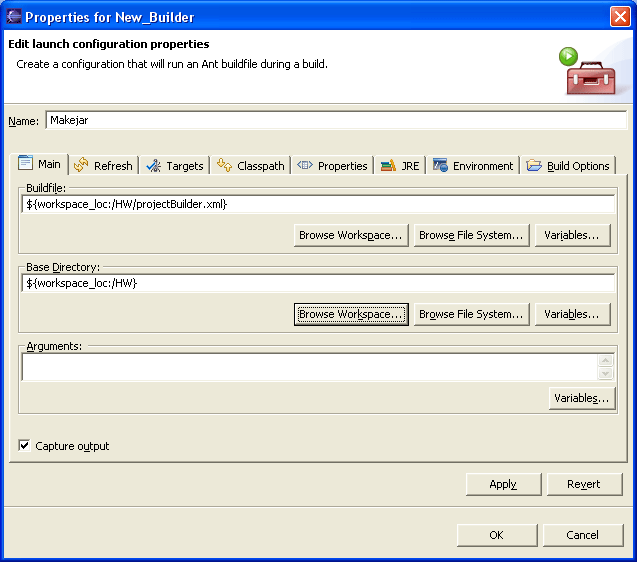Viewport: 637px width, 562px height.
Task: Select the Main tab
Action: coord(39,163)
